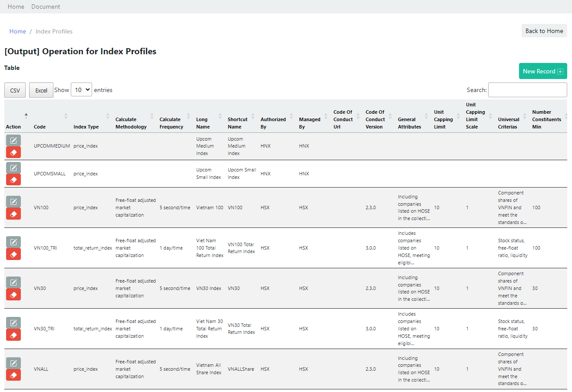This screenshot has height=392, width=572.
Task: Focus the Search input field
Action: [x=528, y=90]
